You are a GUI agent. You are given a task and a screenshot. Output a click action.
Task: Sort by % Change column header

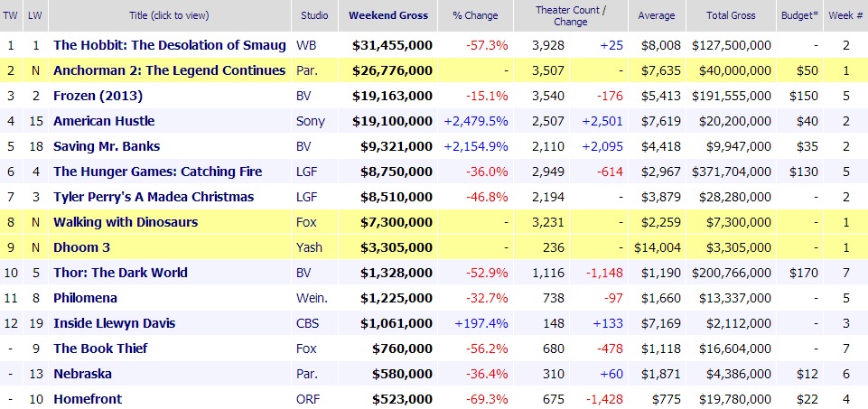pyautogui.click(x=474, y=15)
